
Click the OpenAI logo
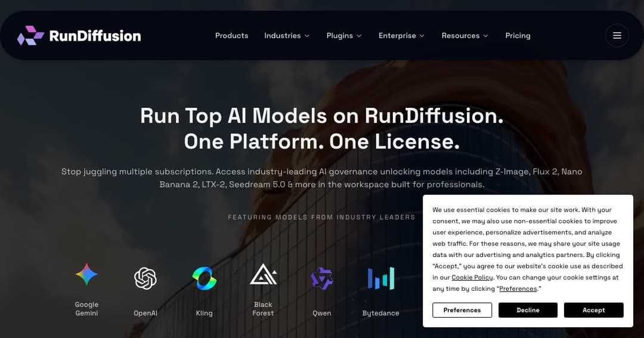tap(145, 278)
